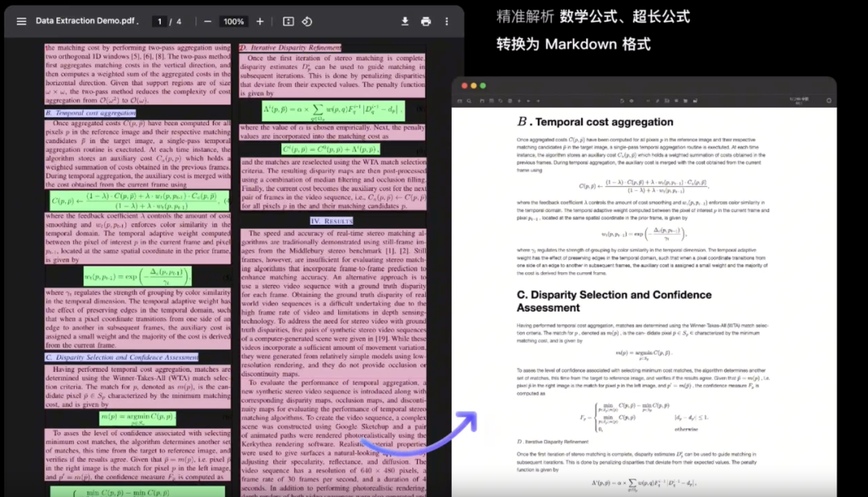Image resolution: width=868 pixels, height=497 pixels.
Task: Click the sync/refresh icon at the toolbar's far right
Action: point(829,100)
